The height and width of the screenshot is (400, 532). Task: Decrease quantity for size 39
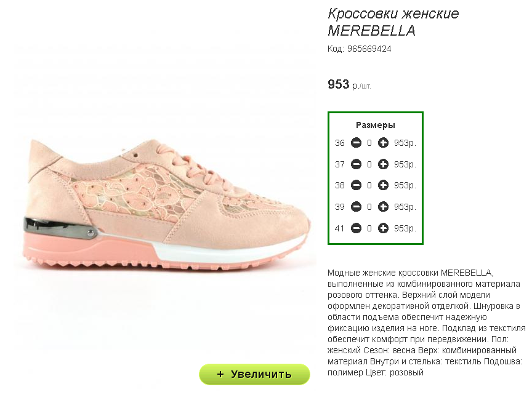point(356,206)
